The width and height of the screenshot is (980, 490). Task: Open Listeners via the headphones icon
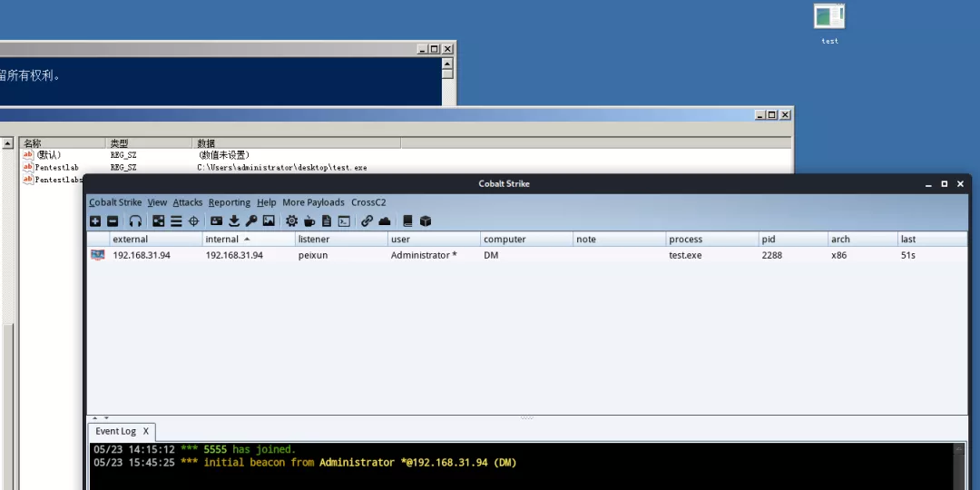pos(135,220)
